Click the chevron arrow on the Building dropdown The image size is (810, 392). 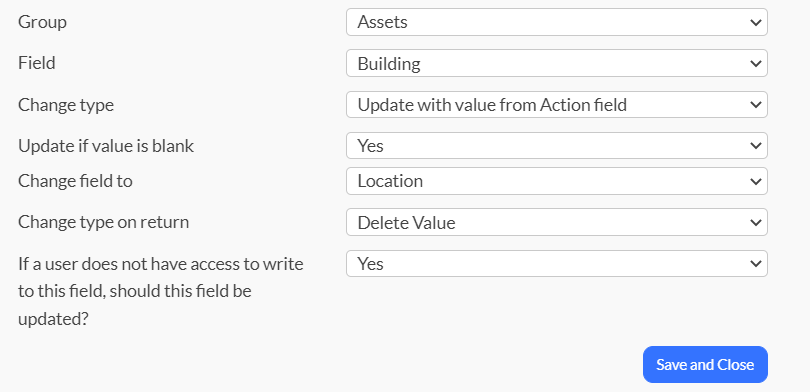tap(755, 64)
